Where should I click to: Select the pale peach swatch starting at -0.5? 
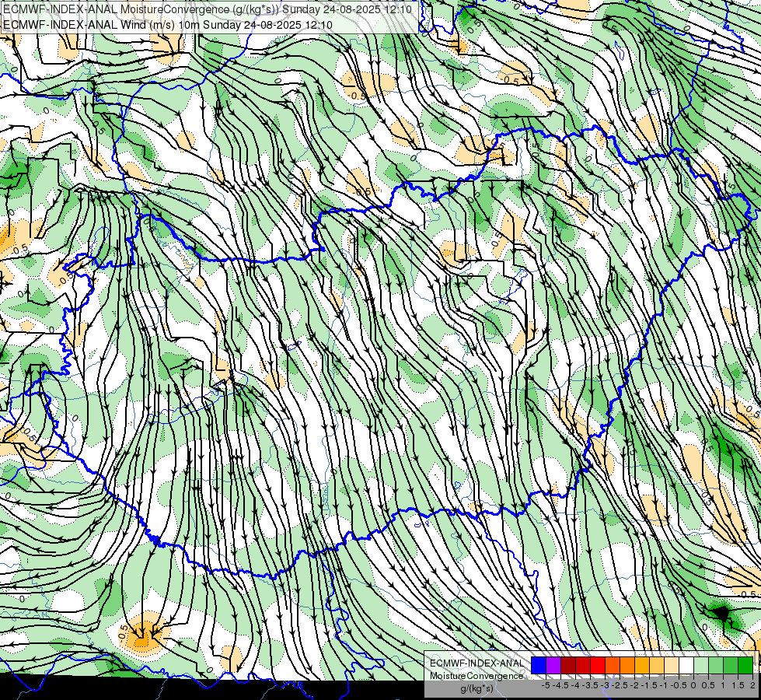(671, 665)
